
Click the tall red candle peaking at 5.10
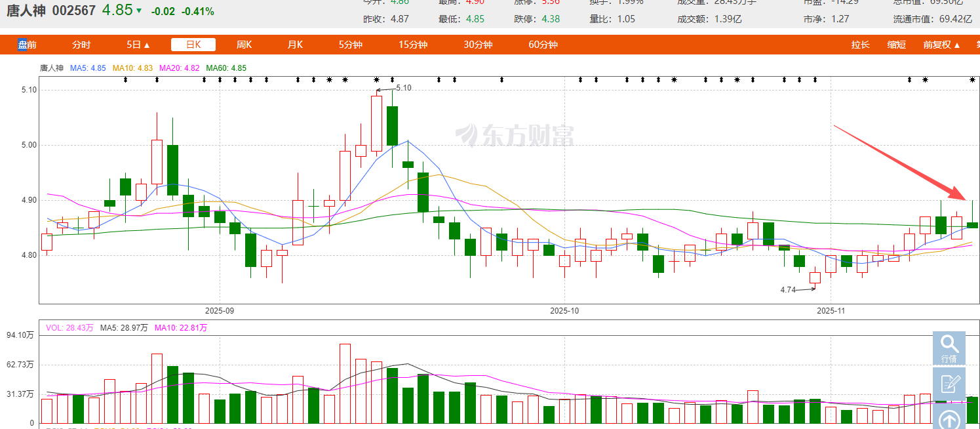376,123
